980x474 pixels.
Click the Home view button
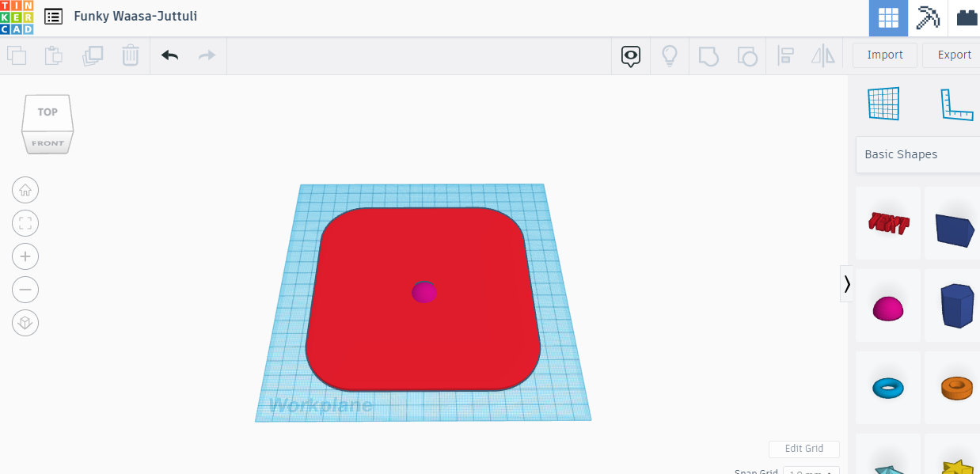25,190
